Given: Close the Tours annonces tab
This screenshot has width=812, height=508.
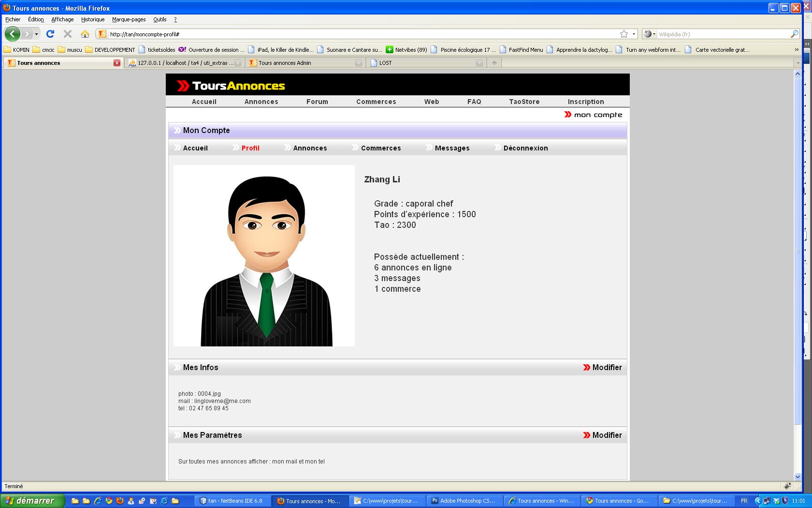Looking at the screenshot, I should (117, 63).
